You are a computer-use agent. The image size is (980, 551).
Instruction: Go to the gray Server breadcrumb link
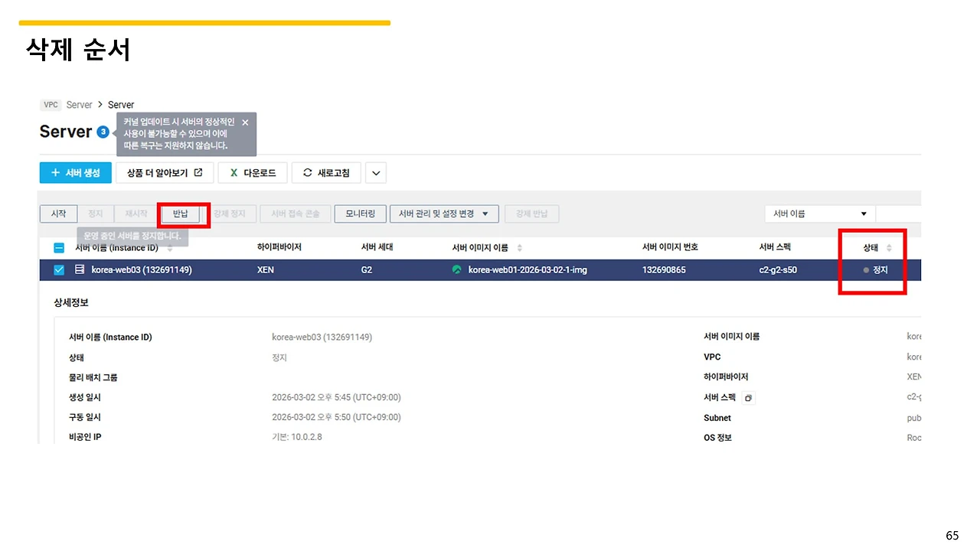[x=79, y=105]
